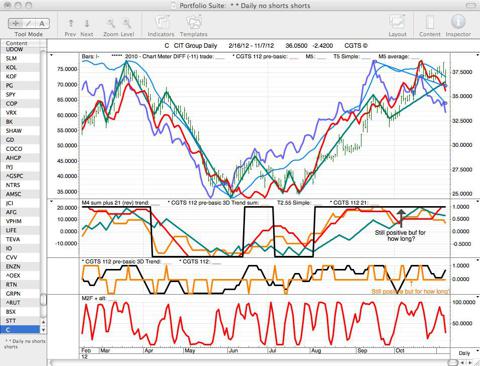Select STT in the symbol list
Screen dimensions: 480x366
click(21, 321)
